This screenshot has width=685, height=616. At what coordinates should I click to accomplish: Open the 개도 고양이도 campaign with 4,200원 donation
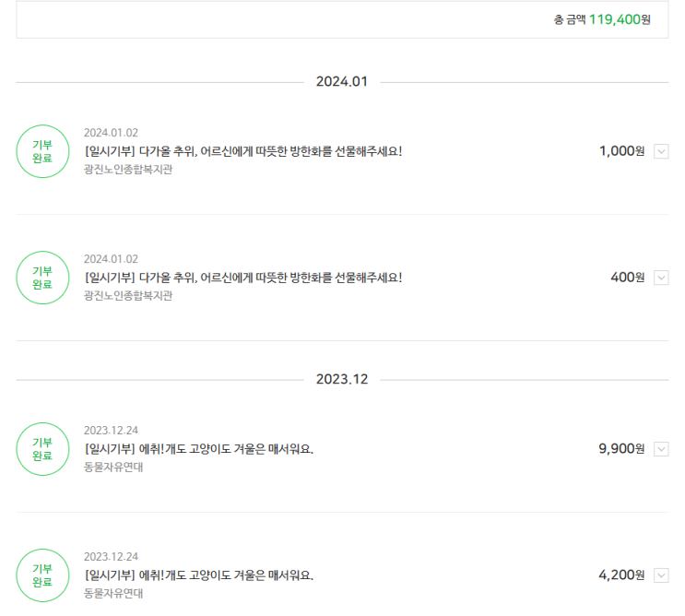point(198,575)
